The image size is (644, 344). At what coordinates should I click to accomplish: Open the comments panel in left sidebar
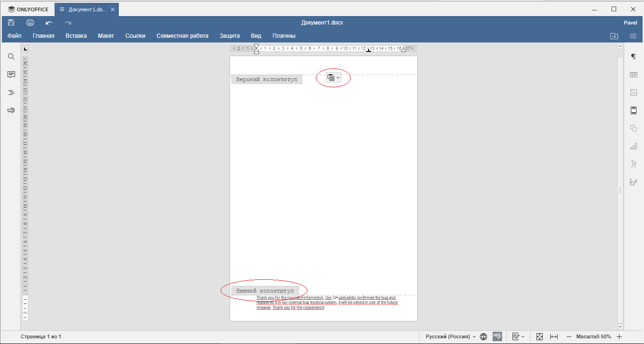[x=11, y=75]
